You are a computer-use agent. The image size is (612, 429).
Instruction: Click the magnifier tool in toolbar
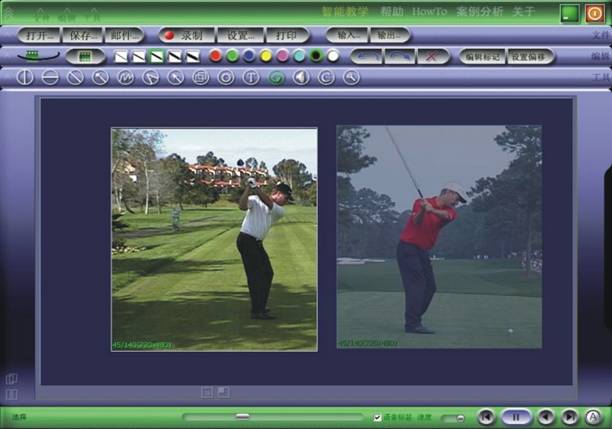pos(351,77)
